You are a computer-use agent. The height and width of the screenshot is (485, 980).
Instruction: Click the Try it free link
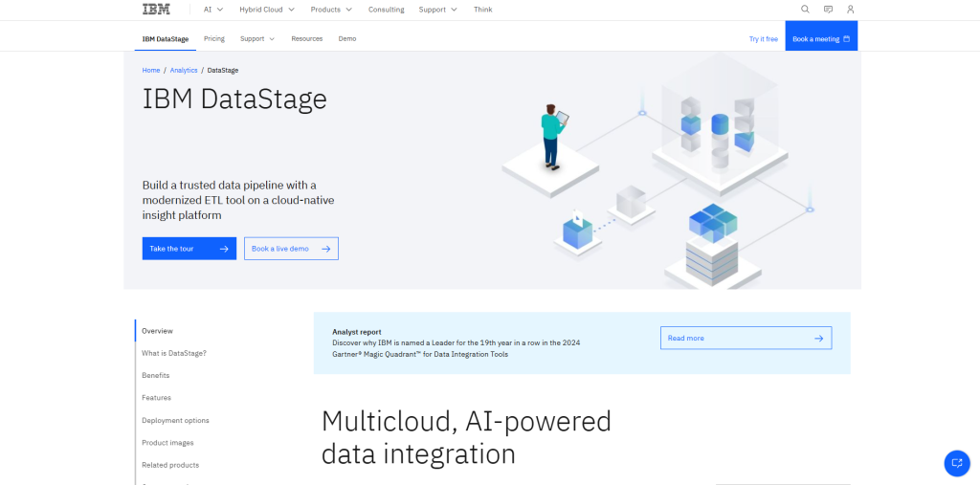click(763, 39)
